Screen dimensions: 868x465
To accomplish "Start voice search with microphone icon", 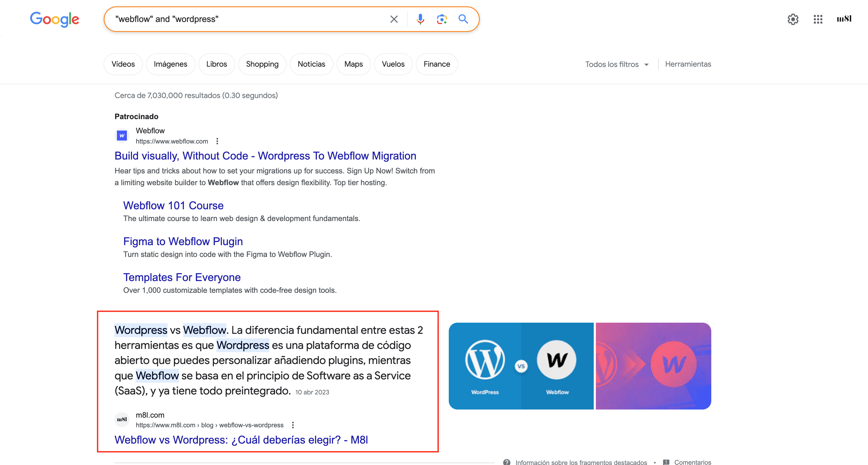I will pos(420,19).
